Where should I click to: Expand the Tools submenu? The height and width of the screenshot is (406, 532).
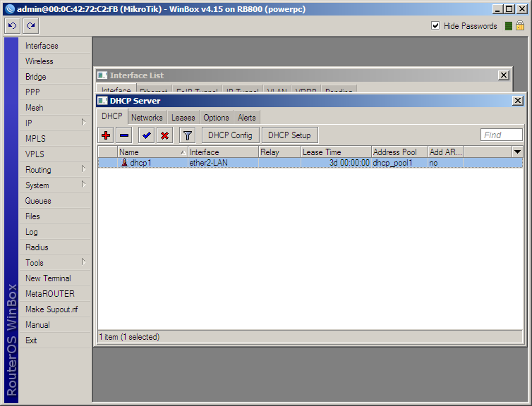[x=84, y=262]
